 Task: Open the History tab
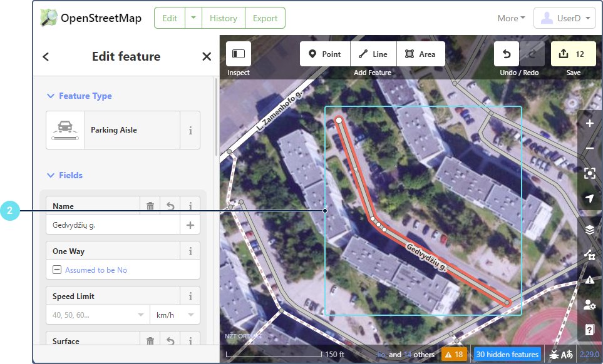click(x=224, y=18)
